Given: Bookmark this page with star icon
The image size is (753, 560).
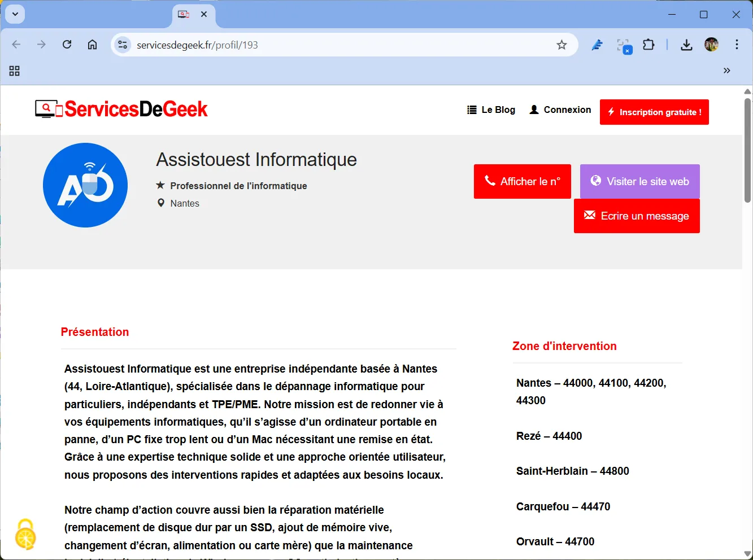Looking at the screenshot, I should coord(562,45).
